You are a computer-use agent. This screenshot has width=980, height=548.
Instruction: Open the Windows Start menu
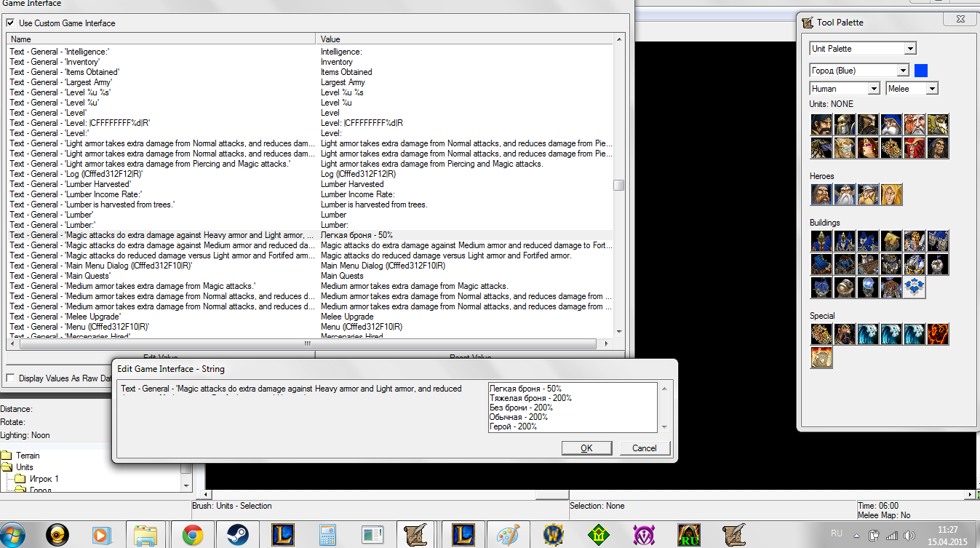13,534
